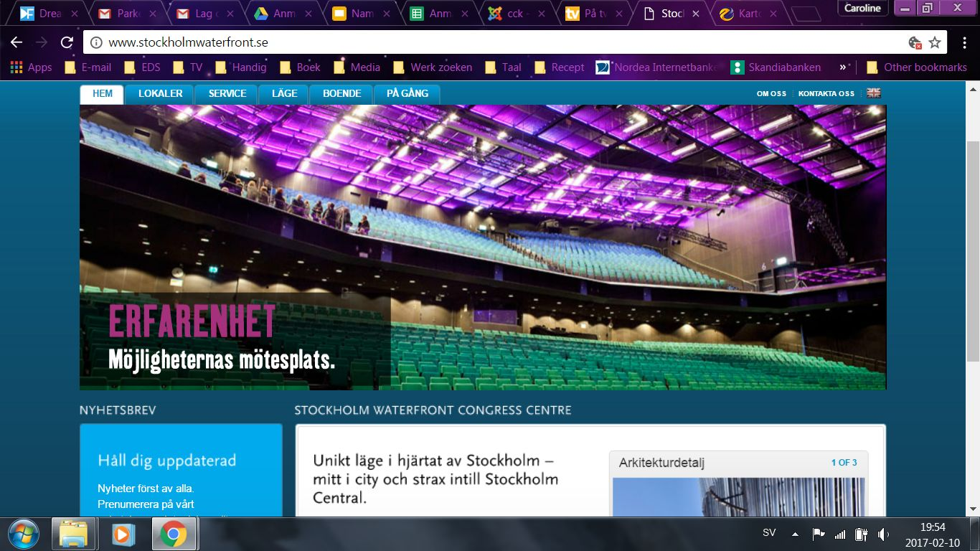Reload the page with the refresh icon
This screenshot has height=551, width=980.
[x=67, y=42]
